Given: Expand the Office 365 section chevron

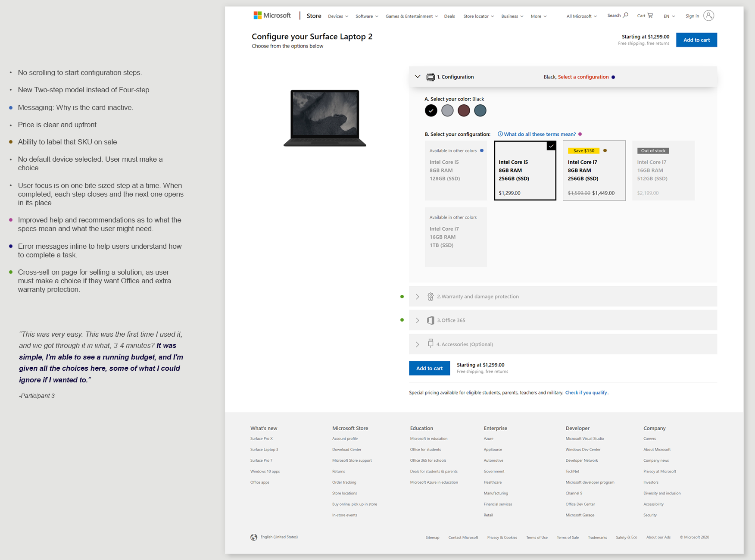Looking at the screenshot, I should pyautogui.click(x=418, y=320).
